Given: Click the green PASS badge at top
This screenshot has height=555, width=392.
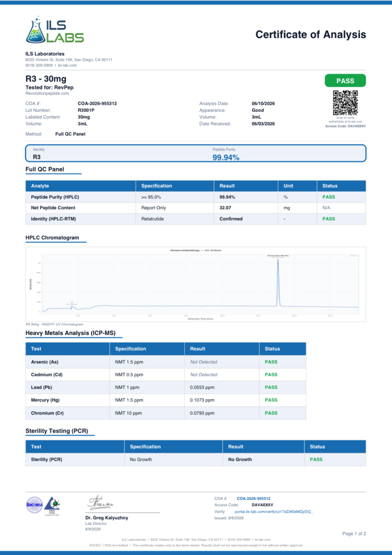Looking at the screenshot, I should (x=346, y=81).
